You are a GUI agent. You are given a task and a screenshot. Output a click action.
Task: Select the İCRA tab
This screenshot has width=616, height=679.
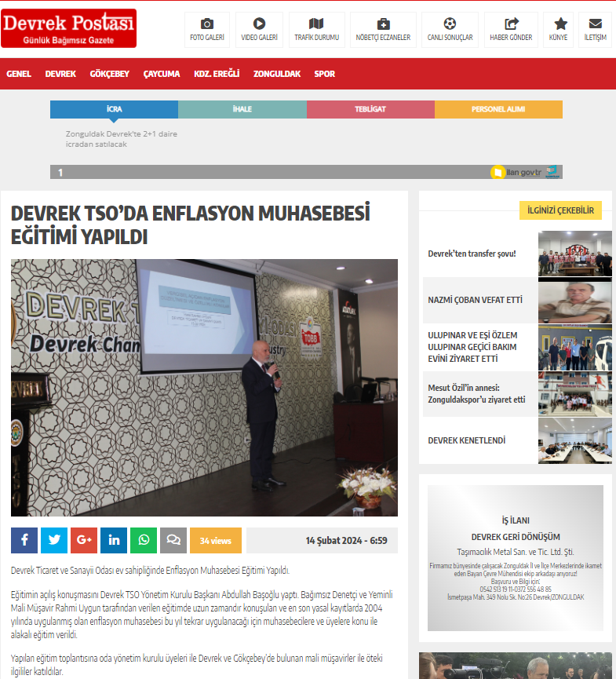[115, 109]
